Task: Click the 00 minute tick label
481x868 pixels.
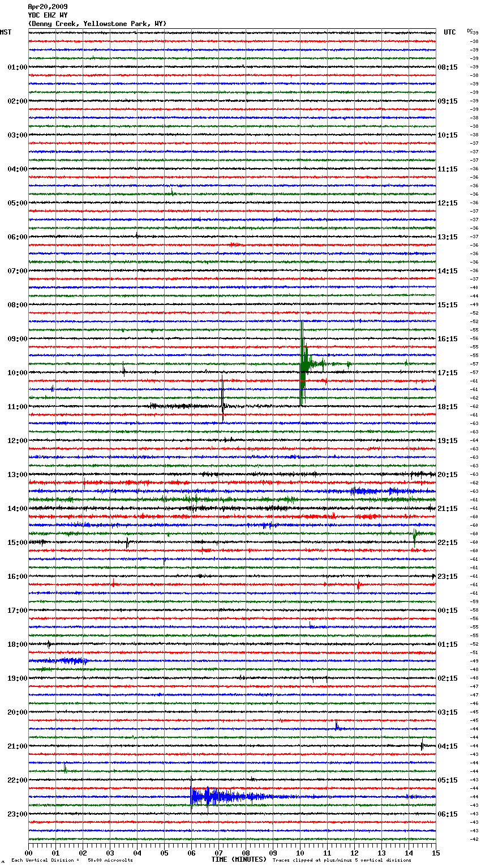Action: [x=28, y=853]
